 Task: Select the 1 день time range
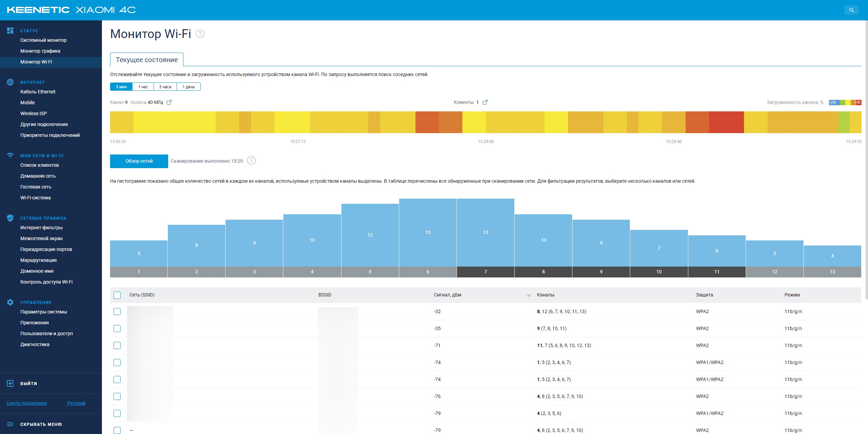click(189, 87)
